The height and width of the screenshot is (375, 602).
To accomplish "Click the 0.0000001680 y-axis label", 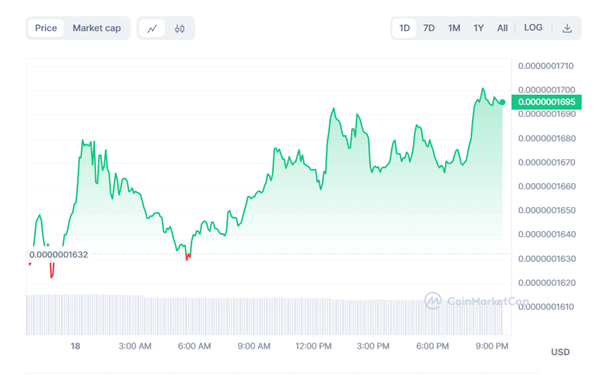I will 547,139.
